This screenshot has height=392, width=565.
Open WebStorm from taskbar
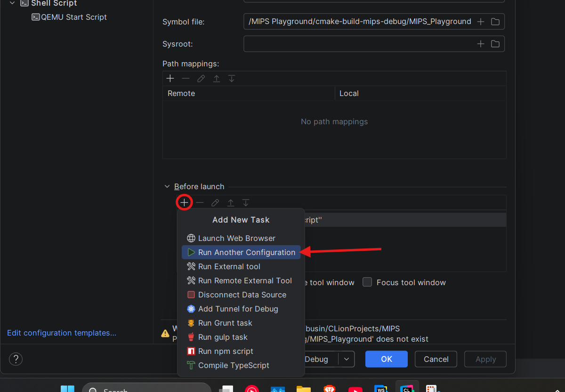tap(380, 389)
